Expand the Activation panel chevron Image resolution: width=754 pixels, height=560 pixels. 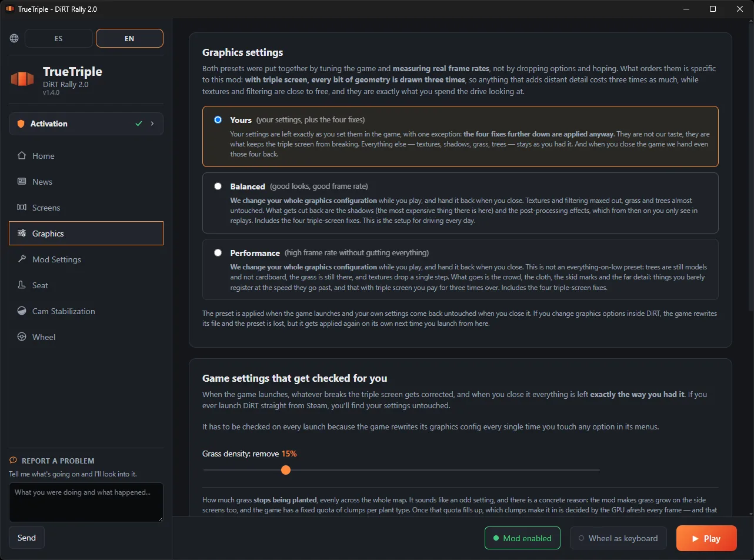152,124
